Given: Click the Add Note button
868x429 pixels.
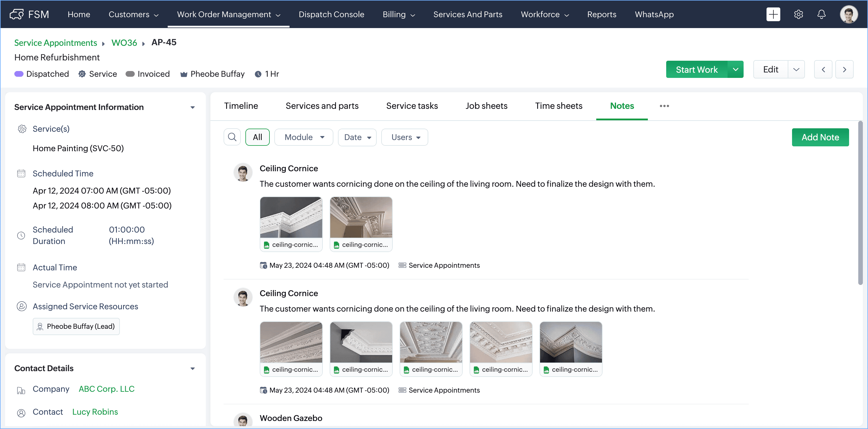Looking at the screenshot, I should tap(820, 137).
